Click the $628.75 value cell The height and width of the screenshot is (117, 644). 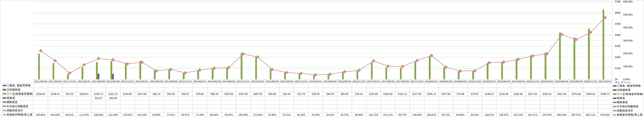[605, 94]
